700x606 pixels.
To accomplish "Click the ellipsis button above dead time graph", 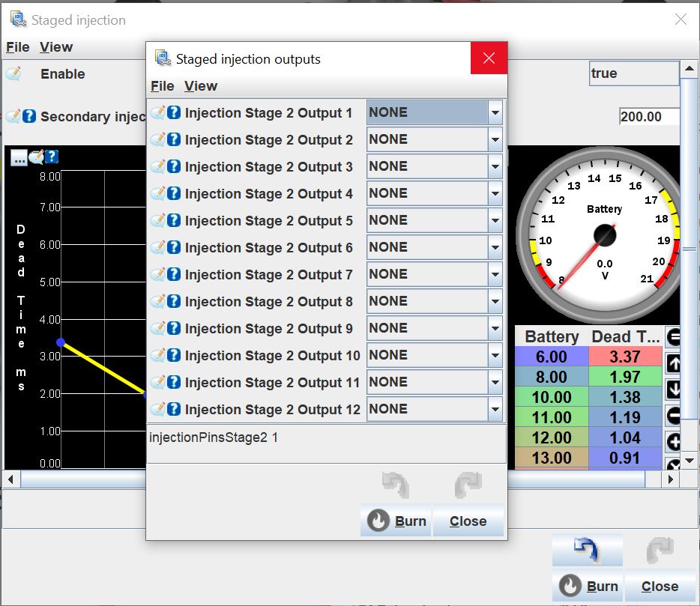I will pyautogui.click(x=19, y=157).
